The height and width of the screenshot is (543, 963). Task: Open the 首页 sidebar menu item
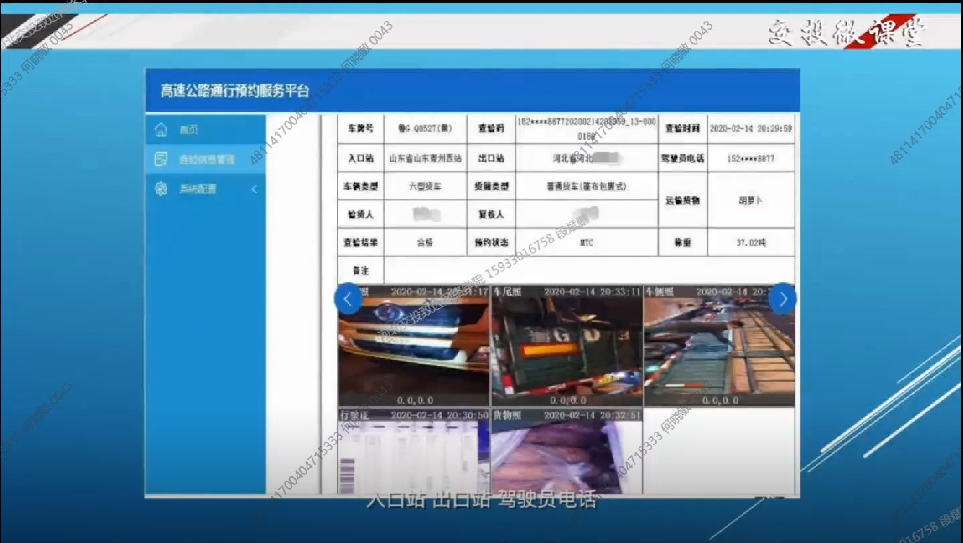tap(205, 130)
